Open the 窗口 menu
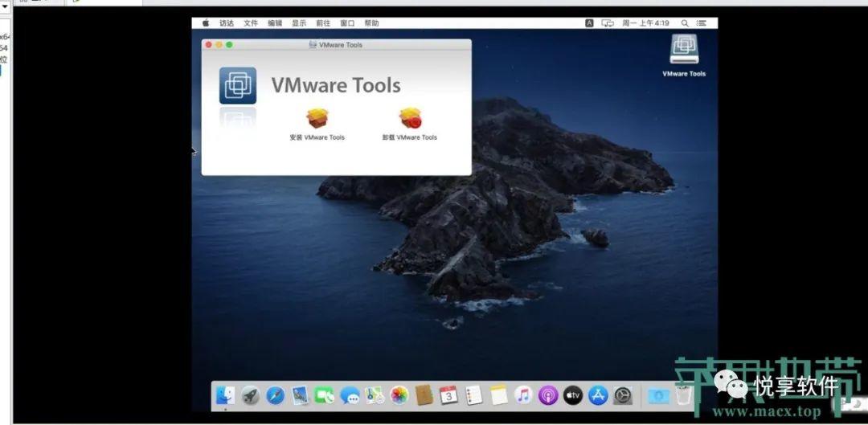Image resolution: width=868 pixels, height=425 pixels. coord(347,23)
